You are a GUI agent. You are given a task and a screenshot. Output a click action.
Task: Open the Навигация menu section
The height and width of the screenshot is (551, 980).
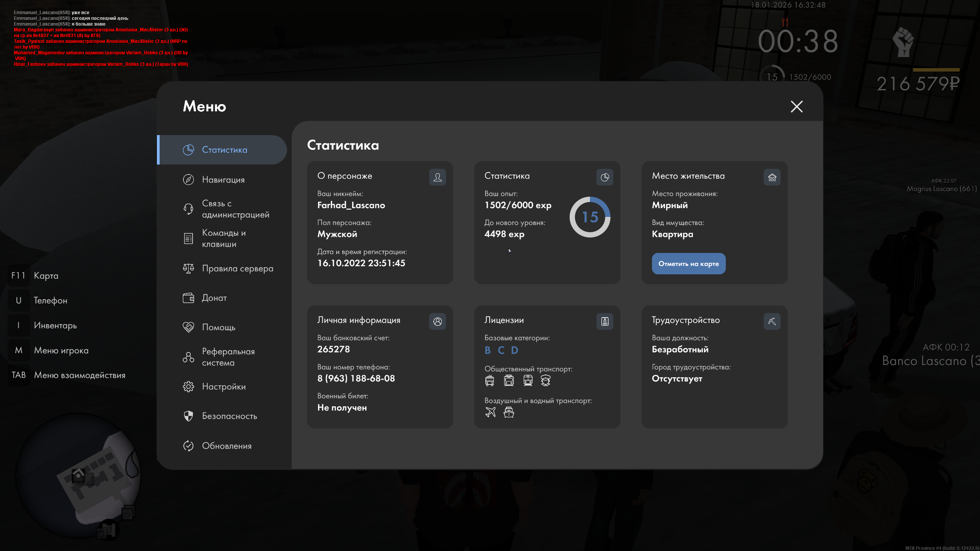coord(223,179)
